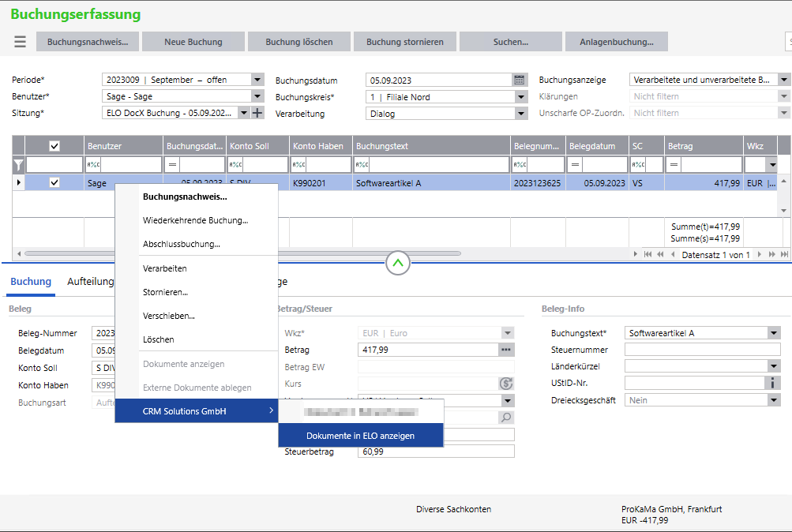The width and height of the screenshot is (792, 532).
Task: Expand the Buchungskreis dropdown
Action: [520, 96]
